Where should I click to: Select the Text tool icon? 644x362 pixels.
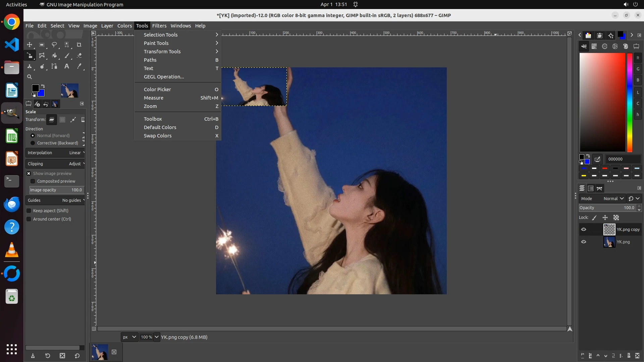[67, 66]
